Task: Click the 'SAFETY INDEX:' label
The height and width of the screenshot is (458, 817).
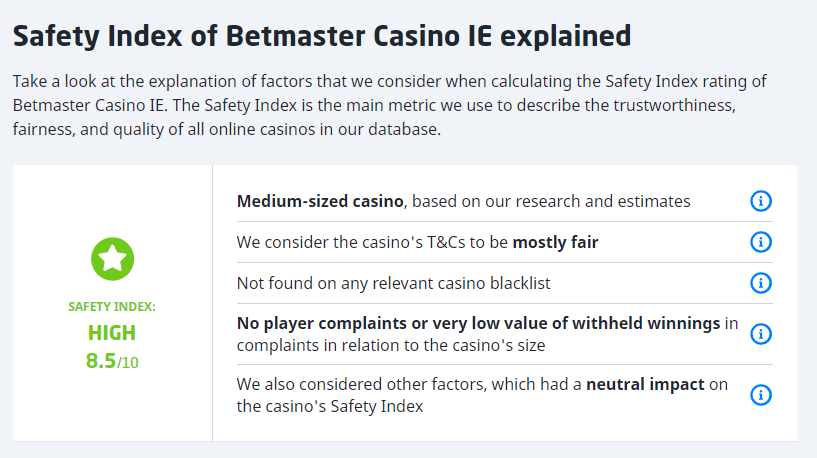Action: [x=112, y=307]
